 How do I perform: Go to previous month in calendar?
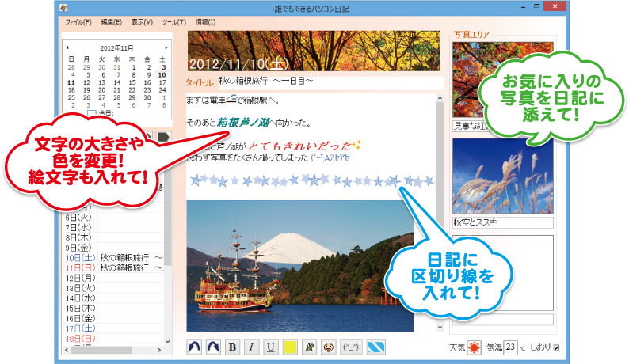point(68,47)
